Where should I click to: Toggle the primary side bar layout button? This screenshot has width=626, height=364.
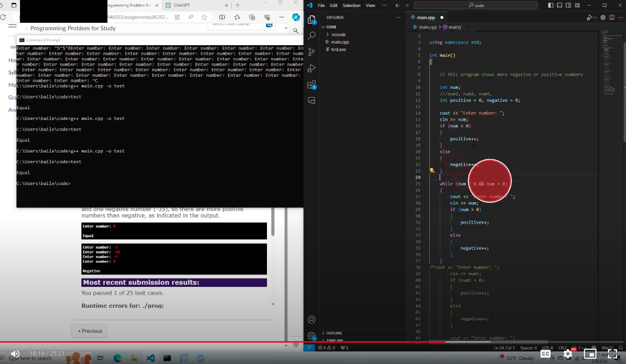pos(551,6)
